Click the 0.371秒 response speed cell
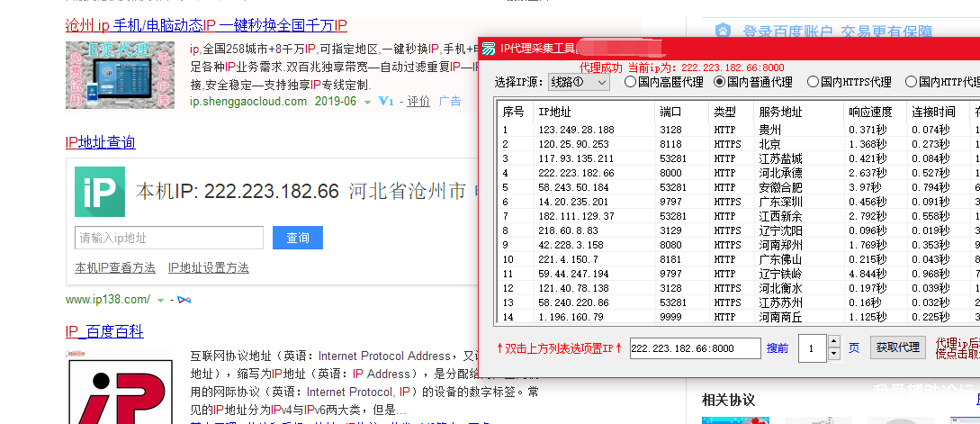 [x=868, y=130]
